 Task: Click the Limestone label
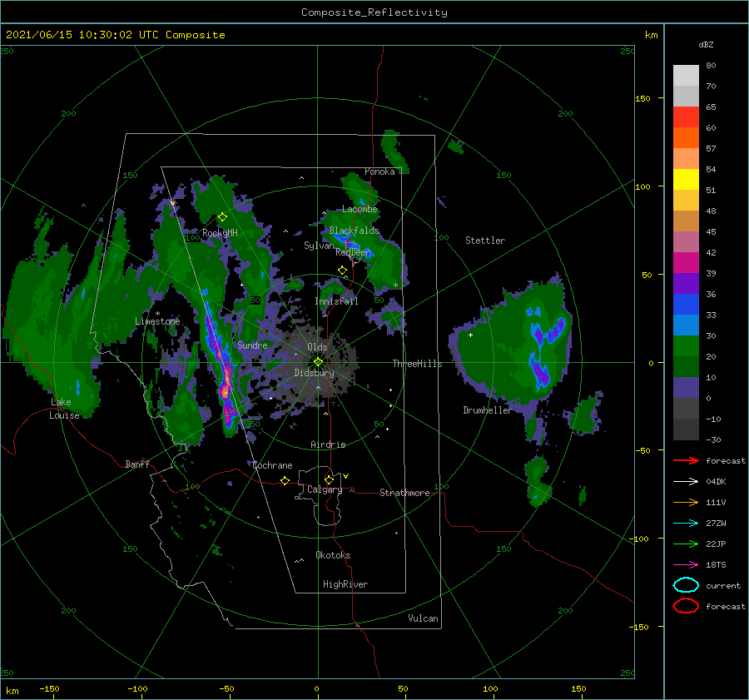tap(157, 321)
